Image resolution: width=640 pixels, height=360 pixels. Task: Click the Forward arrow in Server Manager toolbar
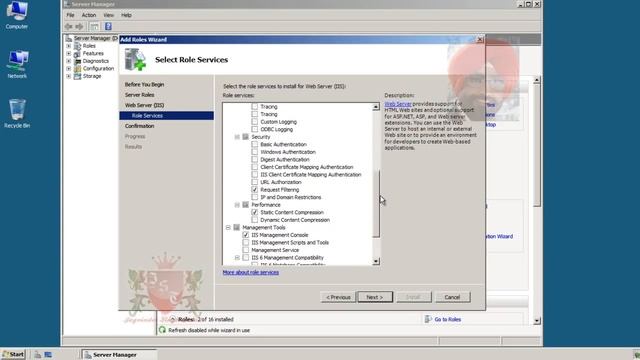(79, 27)
